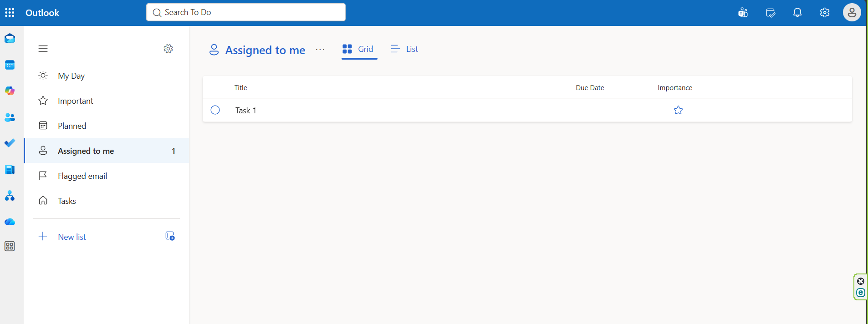
Task: Open More apps grid icon in rail
Action: tap(10, 247)
